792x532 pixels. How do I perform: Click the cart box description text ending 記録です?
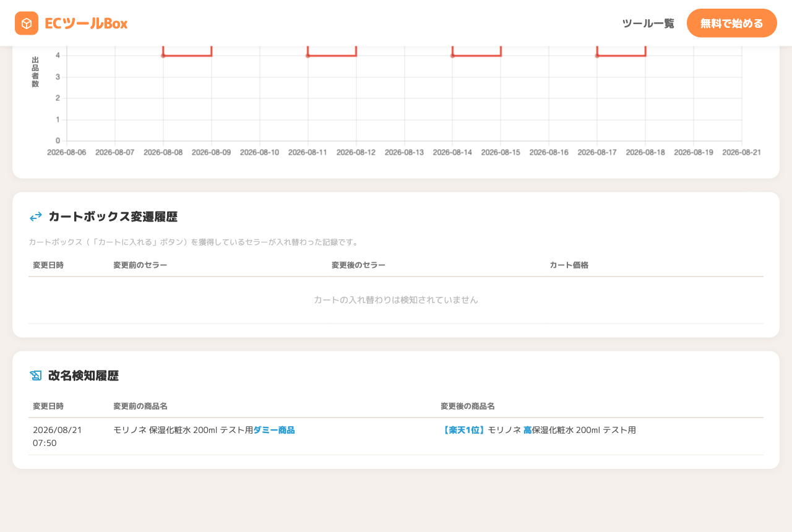click(x=194, y=242)
